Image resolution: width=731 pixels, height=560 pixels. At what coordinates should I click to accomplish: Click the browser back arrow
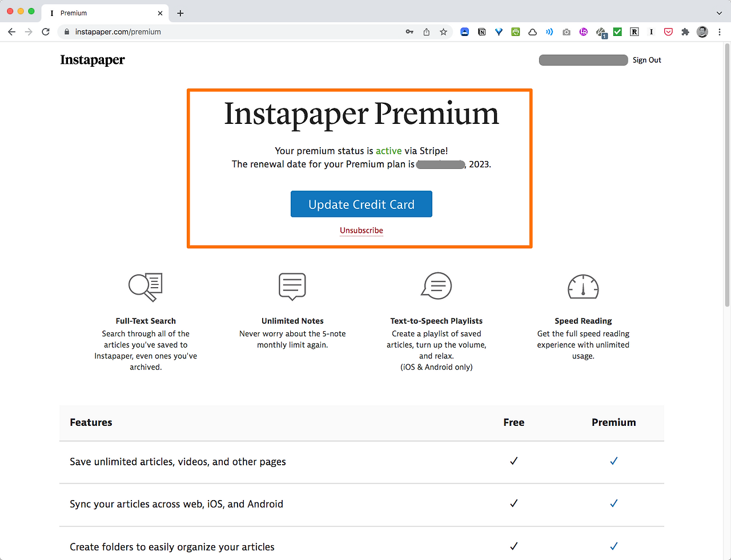[12, 32]
